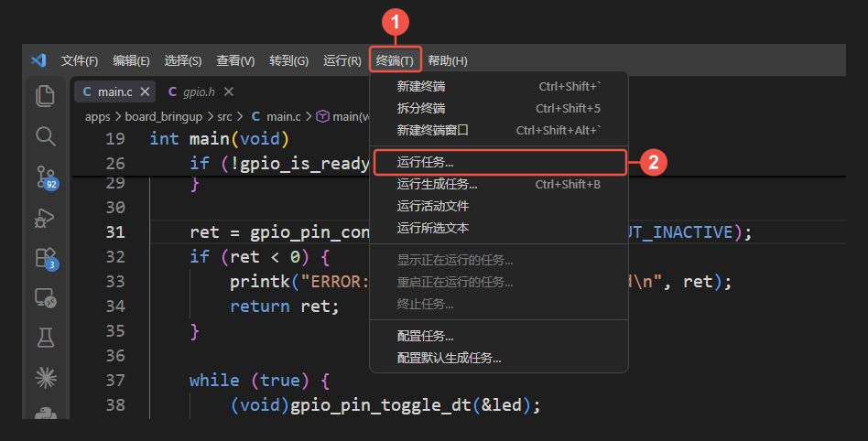
Task: Open Source Control view with 92 badge
Action: click(x=46, y=177)
